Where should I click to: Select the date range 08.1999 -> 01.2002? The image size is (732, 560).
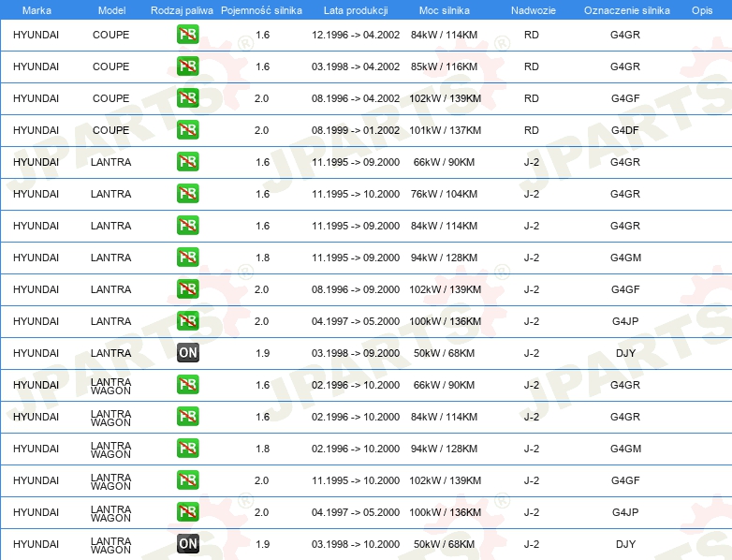pos(356,130)
